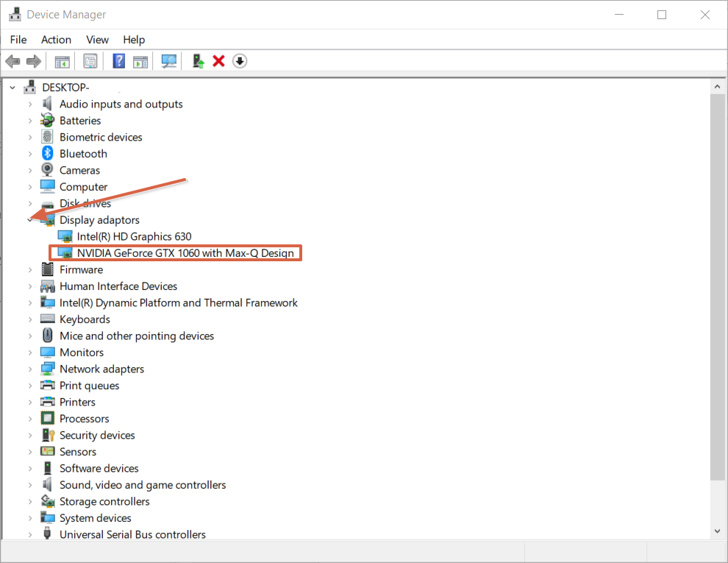
Task: Click Scan for hardware changes toolbar icon
Action: 170,61
